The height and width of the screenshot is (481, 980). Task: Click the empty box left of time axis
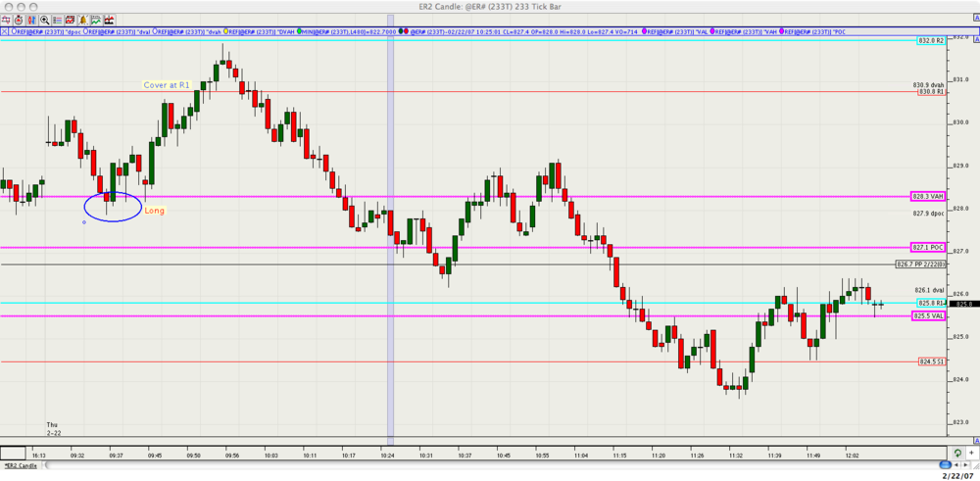13,453
